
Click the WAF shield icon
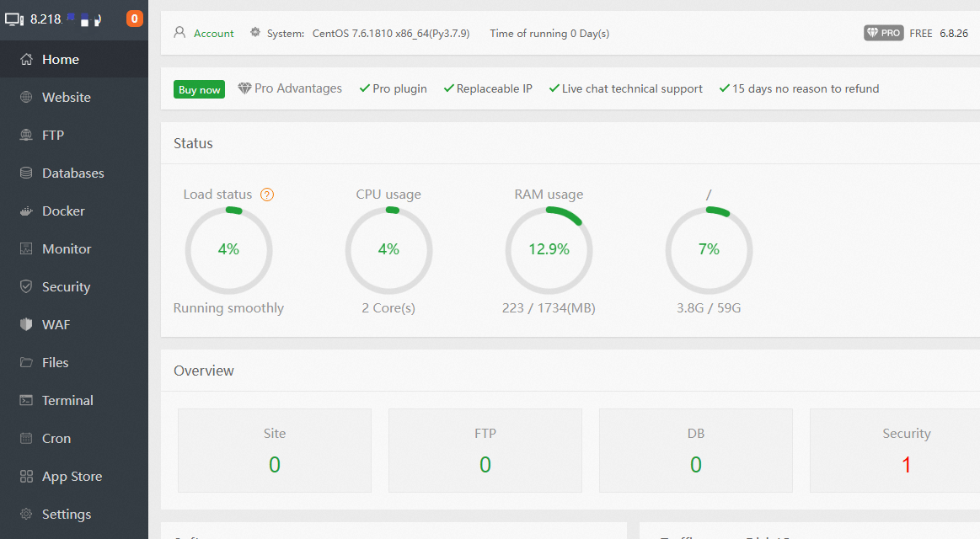pyautogui.click(x=26, y=324)
